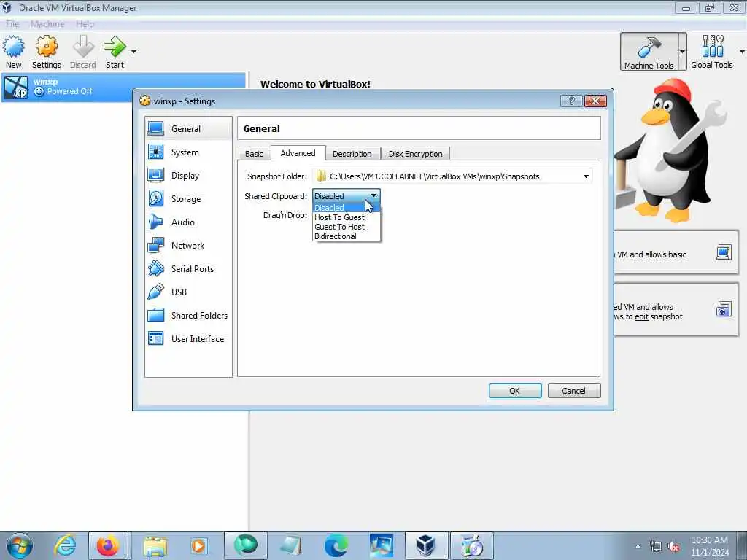
Task: Open the Storage settings category
Action: [x=189, y=198]
